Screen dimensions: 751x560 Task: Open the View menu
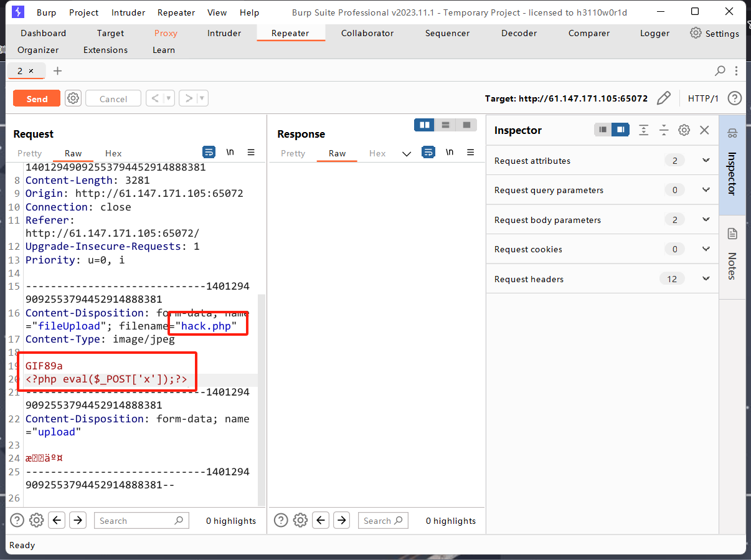[x=217, y=12]
